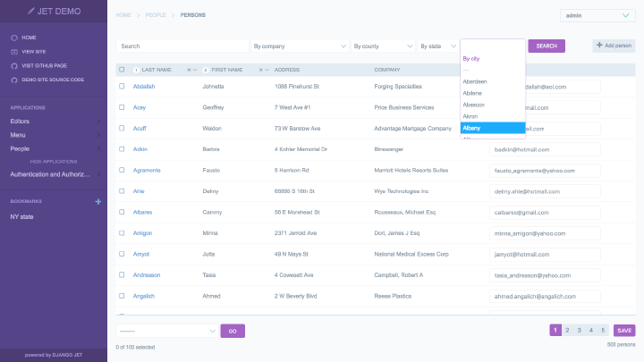
Task: Toggle the select-all checkbox in table header
Action: (x=122, y=70)
